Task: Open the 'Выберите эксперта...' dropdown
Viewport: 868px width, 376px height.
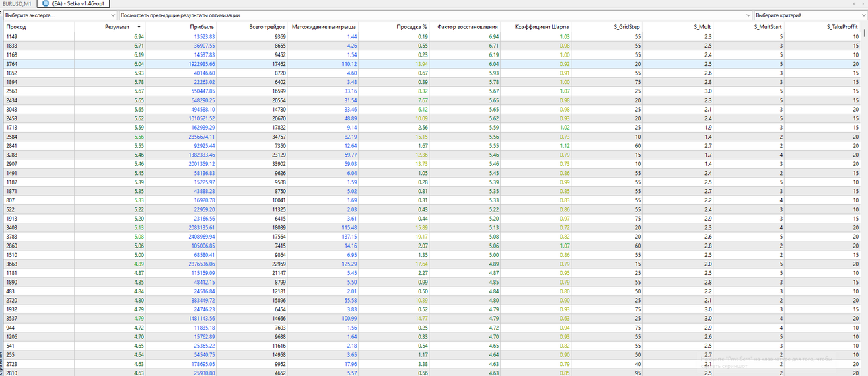Action: pos(59,15)
